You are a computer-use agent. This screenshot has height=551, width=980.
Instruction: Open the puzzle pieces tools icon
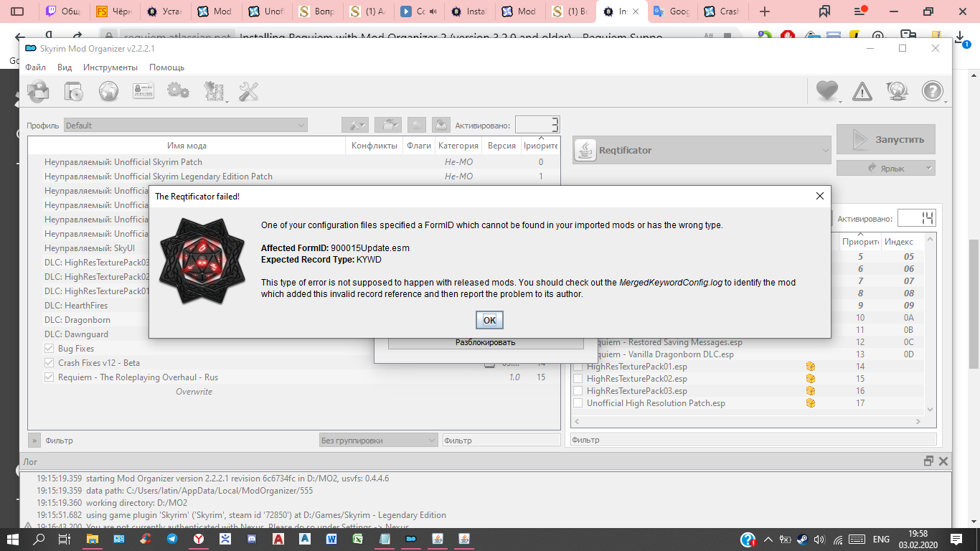(x=214, y=91)
